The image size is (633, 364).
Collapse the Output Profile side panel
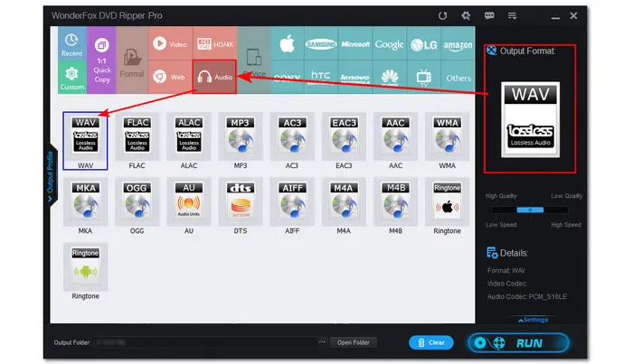click(50, 176)
